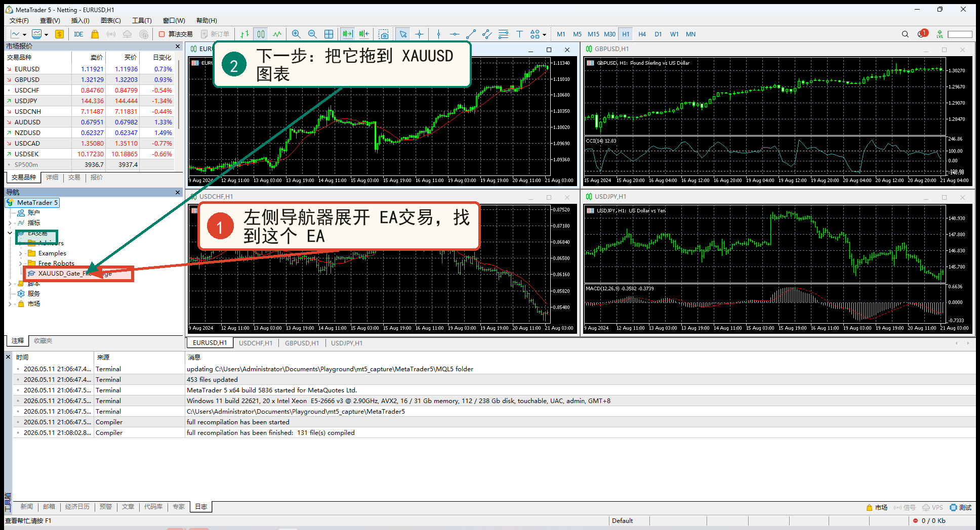Image resolution: width=980 pixels, height=530 pixels.
Task: Open the 图表(C) menu
Action: click(x=111, y=20)
